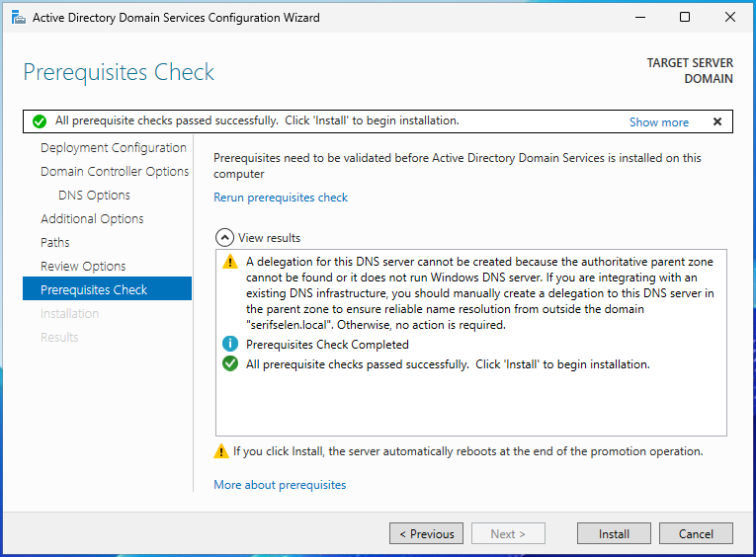This screenshot has width=756, height=557.
Task: Click the Install button
Action: tap(614, 534)
